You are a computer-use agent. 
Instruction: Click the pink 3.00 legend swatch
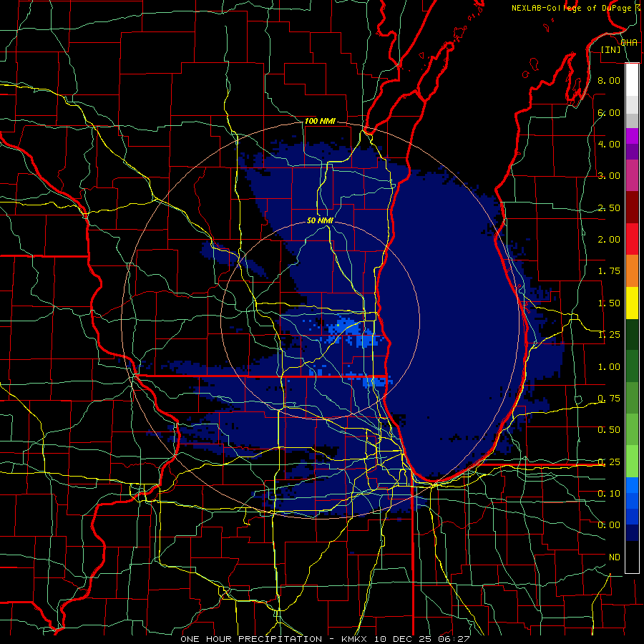[x=632, y=175]
